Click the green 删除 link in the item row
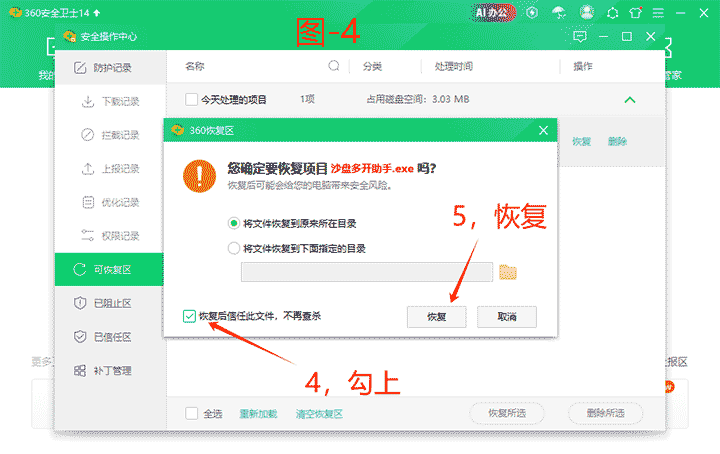 click(x=617, y=141)
